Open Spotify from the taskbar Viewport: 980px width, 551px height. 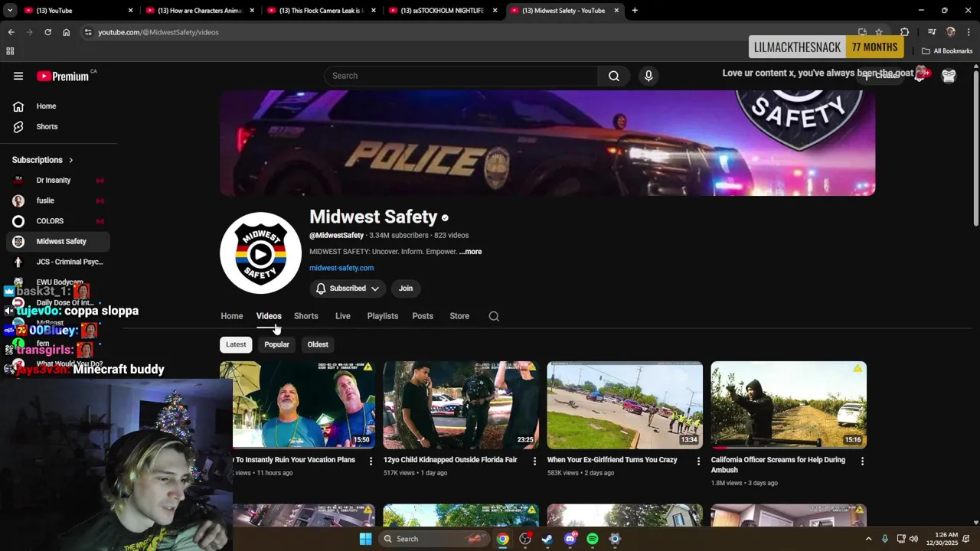593,539
